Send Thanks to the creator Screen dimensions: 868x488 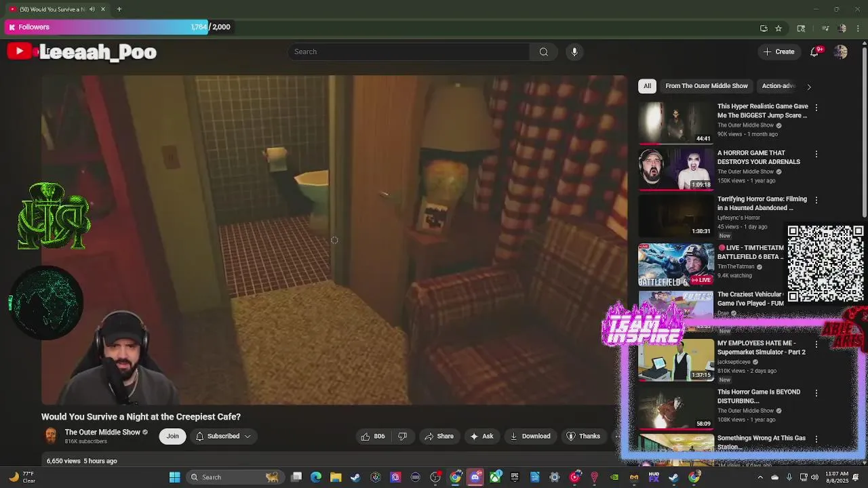(583, 436)
